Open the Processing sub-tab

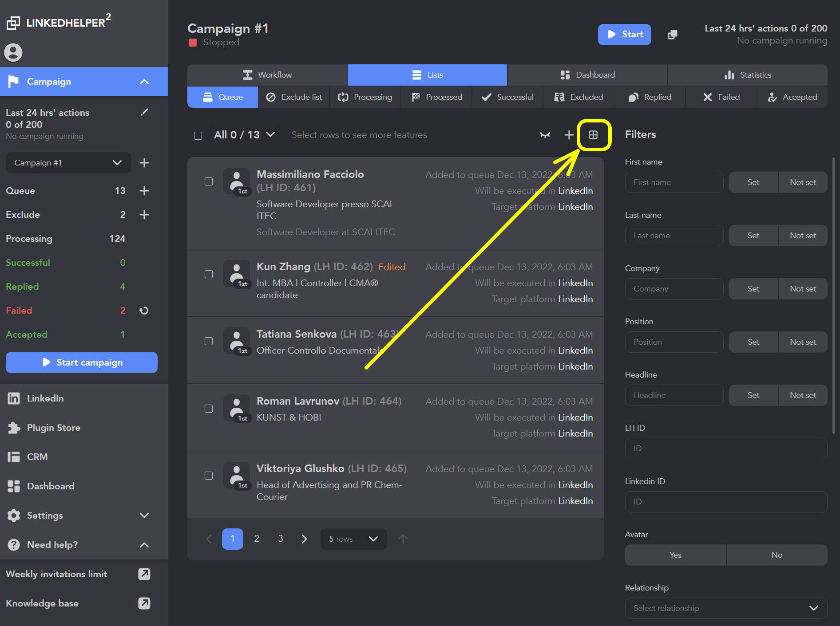pyautogui.click(x=365, y=97)
